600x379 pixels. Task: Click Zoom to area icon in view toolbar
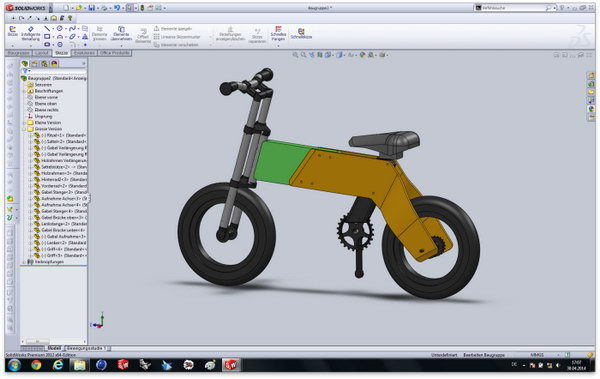303,55
